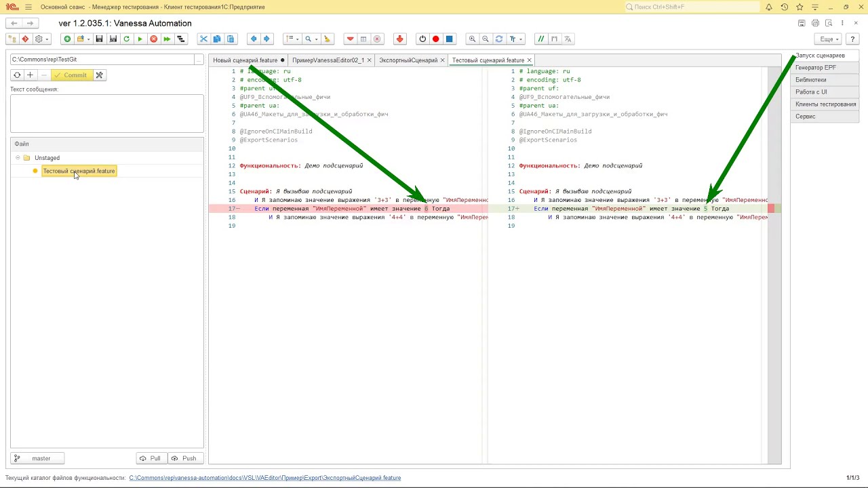Click the red record circle icon
868x488 pixels.
(435, 39)
